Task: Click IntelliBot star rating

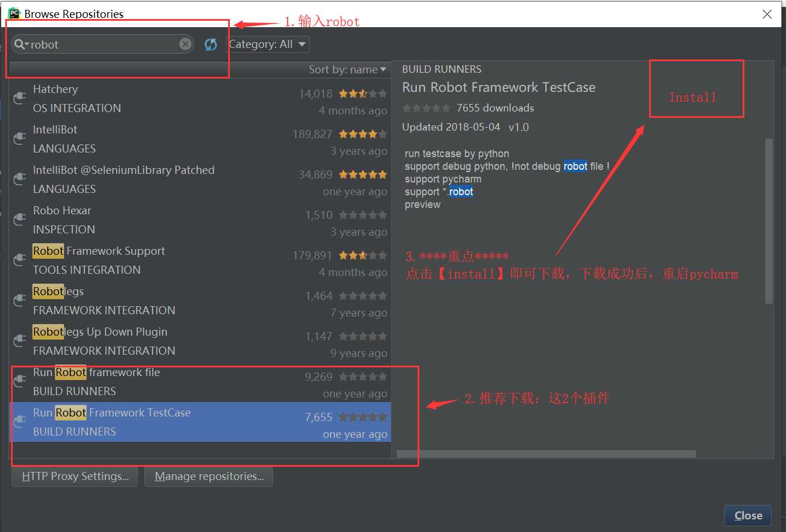Action: click(x=363, y=134)
